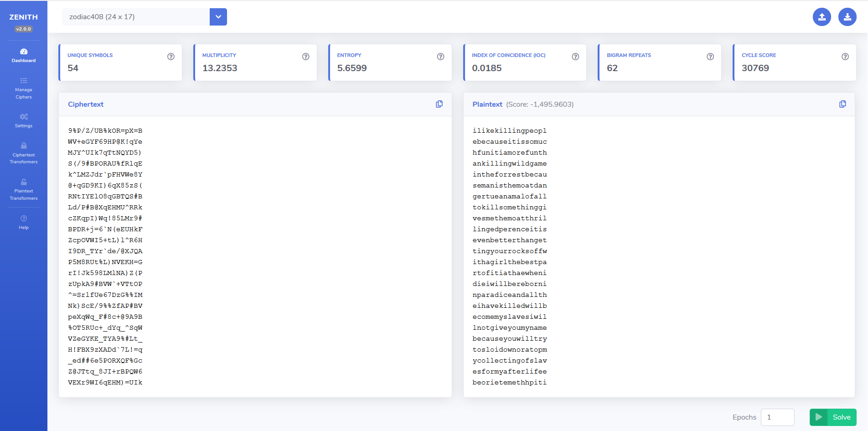Click the Multiplicity value 13.2353

coord(220,68)
